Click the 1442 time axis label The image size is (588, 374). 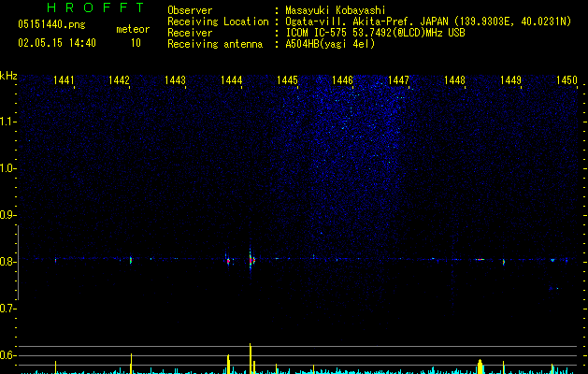(119, 80)
